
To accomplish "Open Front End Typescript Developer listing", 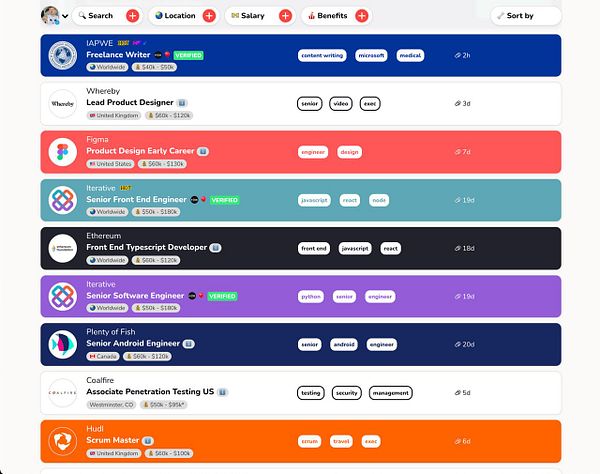I will pyautogui.click(x=147, y=247).
